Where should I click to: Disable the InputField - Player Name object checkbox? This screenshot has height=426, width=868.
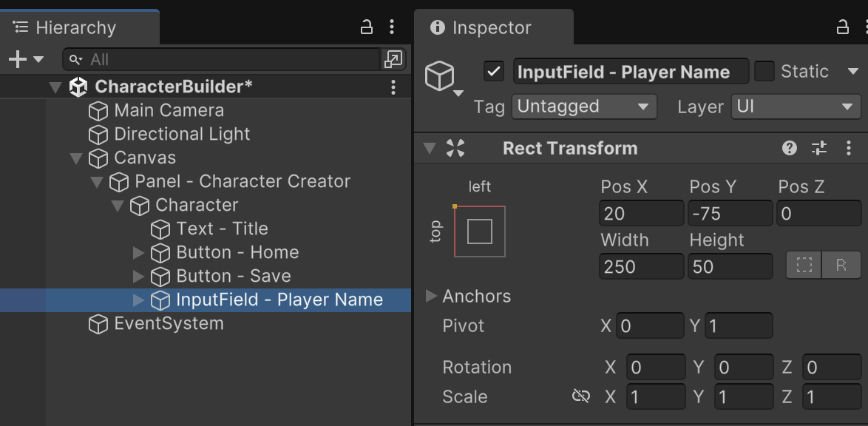[493, 72]
